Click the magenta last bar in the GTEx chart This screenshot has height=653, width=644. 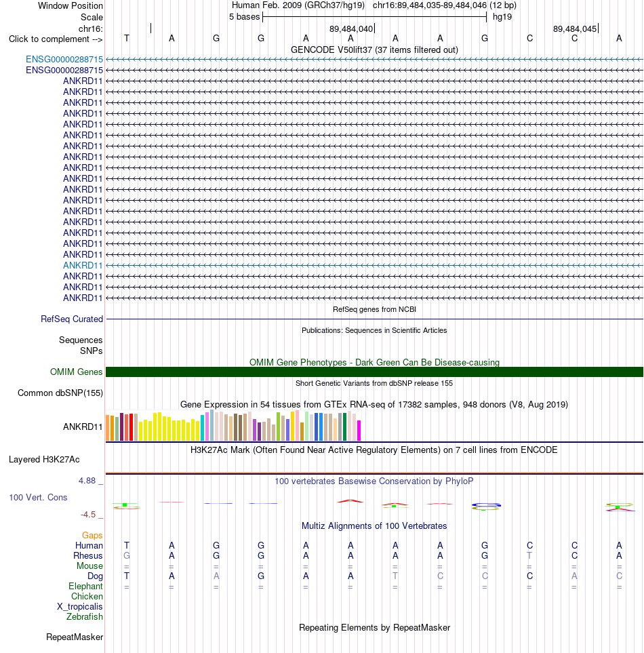coord(359,431)
